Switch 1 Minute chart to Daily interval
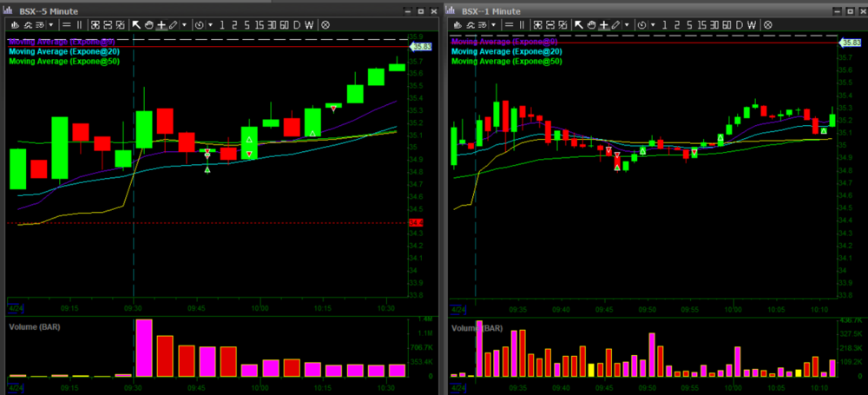This screenshot has height=395, width=868. [x=740, y=25]
